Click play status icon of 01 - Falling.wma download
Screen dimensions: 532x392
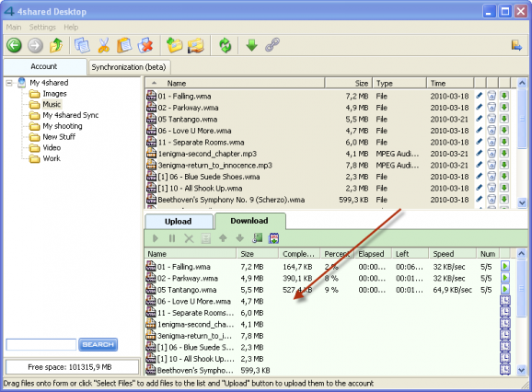coord(505,266)
